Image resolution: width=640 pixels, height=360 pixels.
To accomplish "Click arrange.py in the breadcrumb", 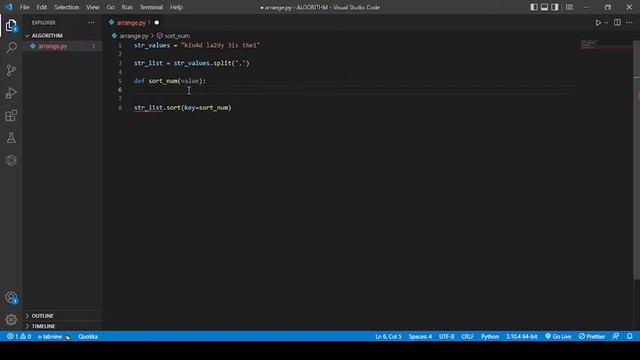I will tap(134, 36).
